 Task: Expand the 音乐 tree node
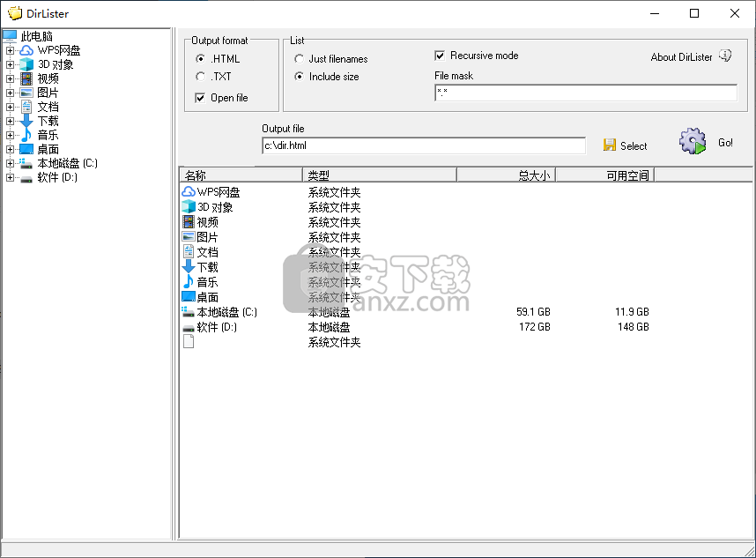10,135
